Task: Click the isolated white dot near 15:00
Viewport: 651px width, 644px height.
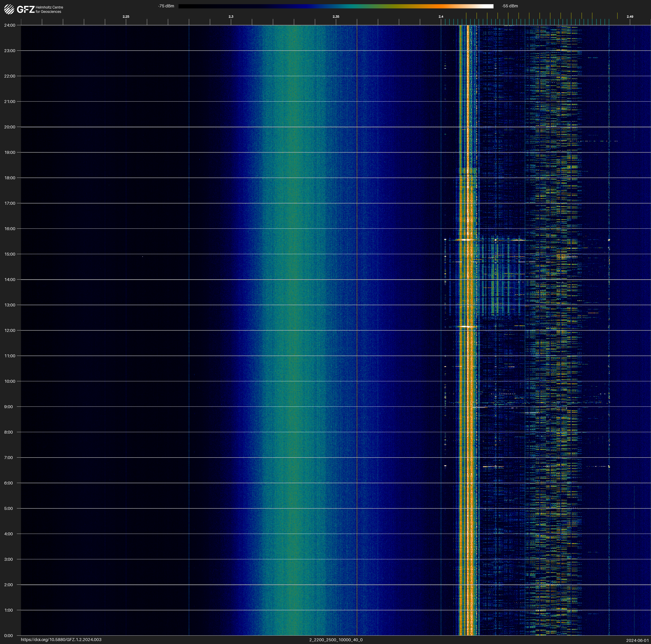Action: click(x=143, y=257)
